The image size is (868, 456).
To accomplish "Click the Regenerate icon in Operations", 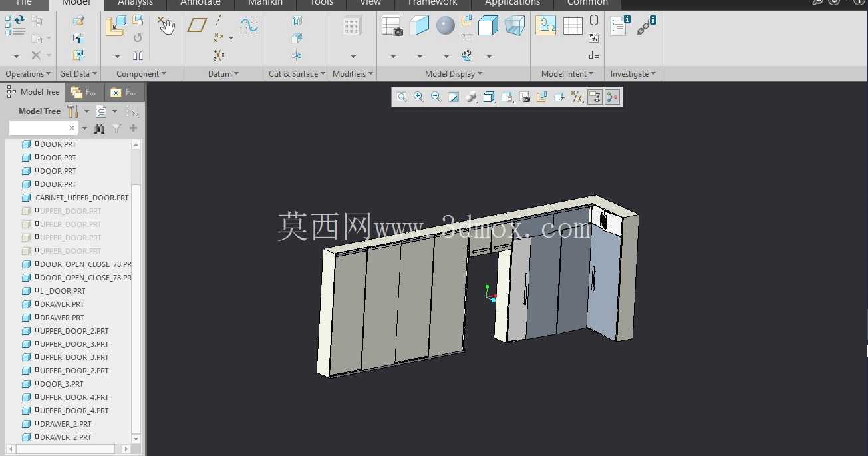I will pos(15,25).
